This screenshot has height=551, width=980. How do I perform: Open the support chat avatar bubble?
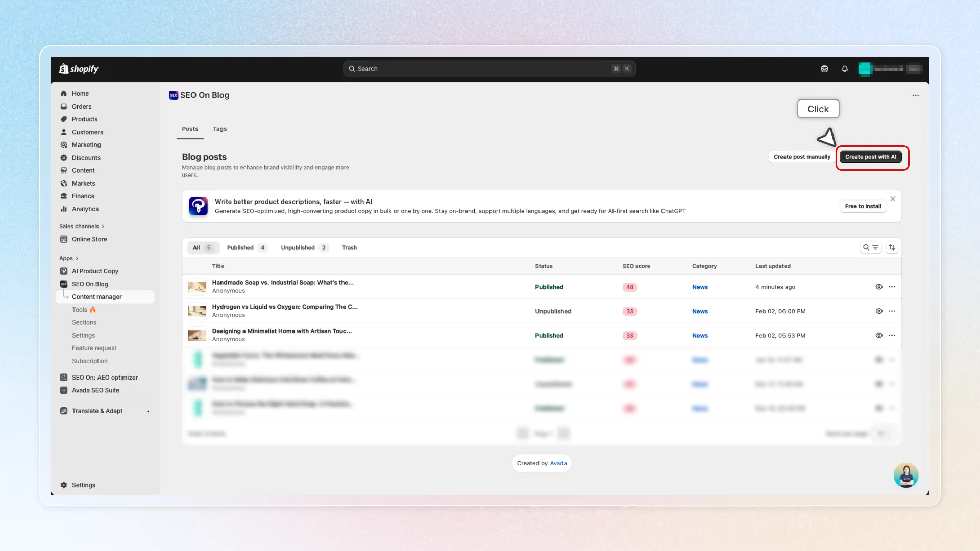pyautogui.click(x=906, y=475)
